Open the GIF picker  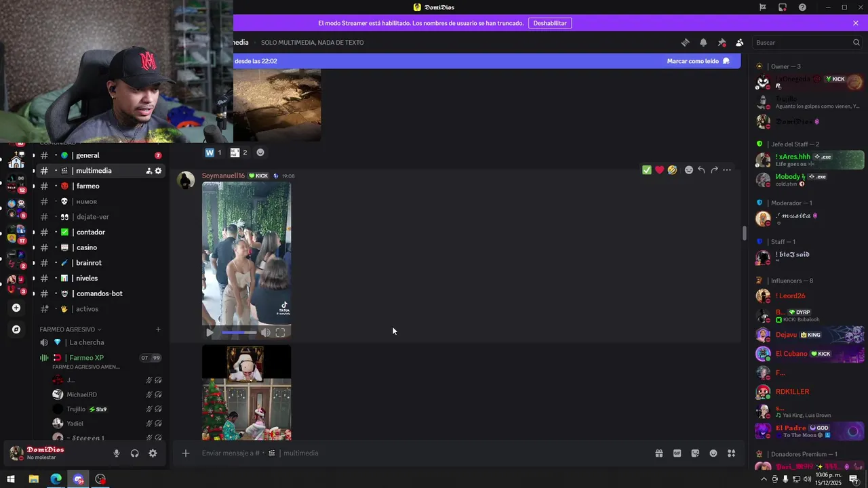click(677, 453)
